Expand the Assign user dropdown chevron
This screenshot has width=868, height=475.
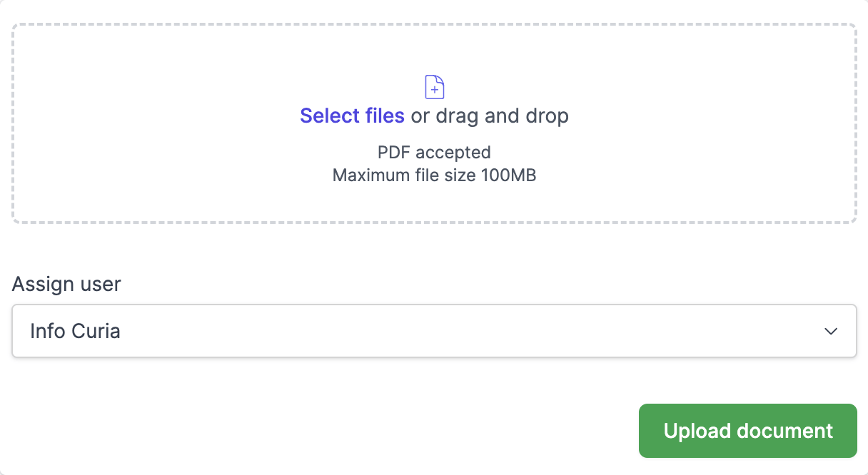(x=830, y=332)
